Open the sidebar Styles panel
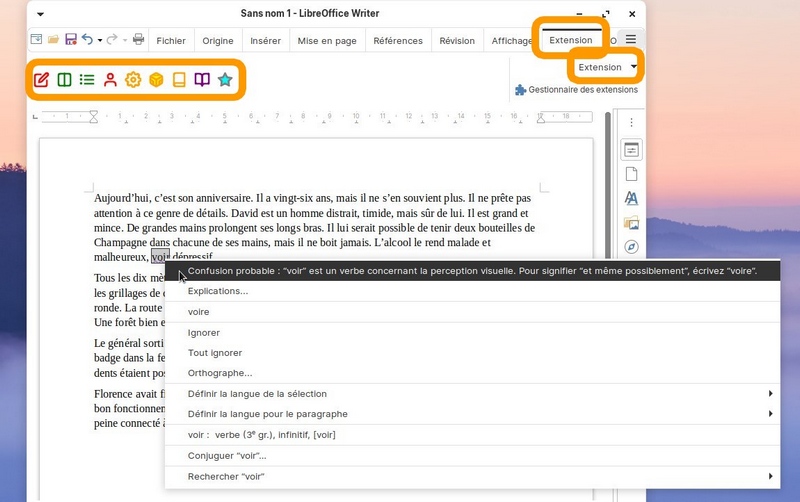 pyautogui.click(x=631, y=198)
